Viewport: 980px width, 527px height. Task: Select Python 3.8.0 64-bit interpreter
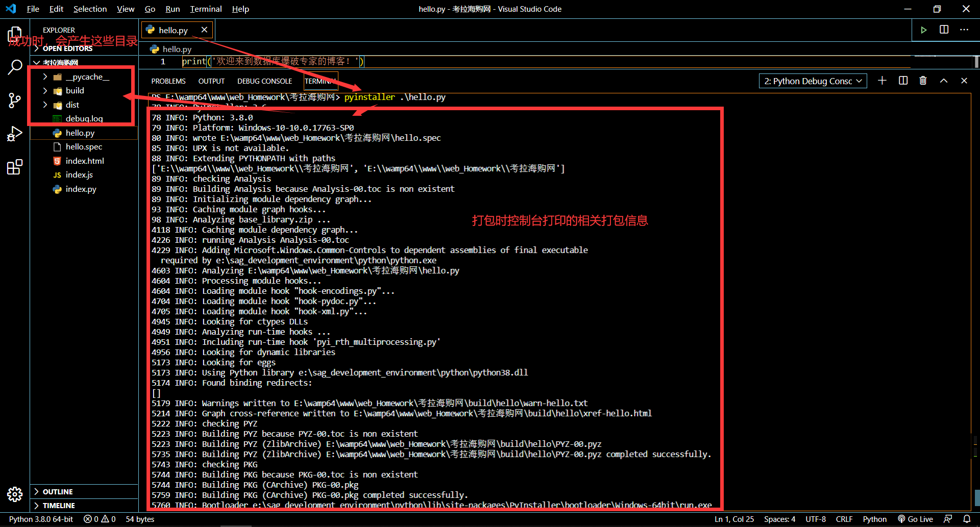[x=41, y=519]
